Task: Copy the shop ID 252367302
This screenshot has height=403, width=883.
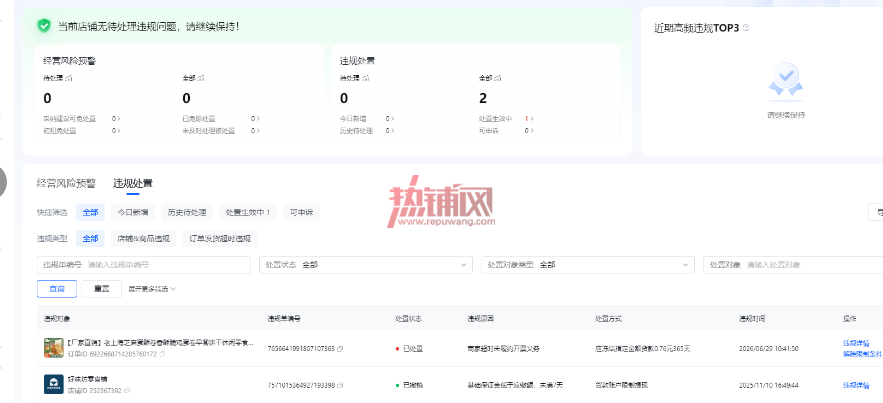Action: coord(127,390)
